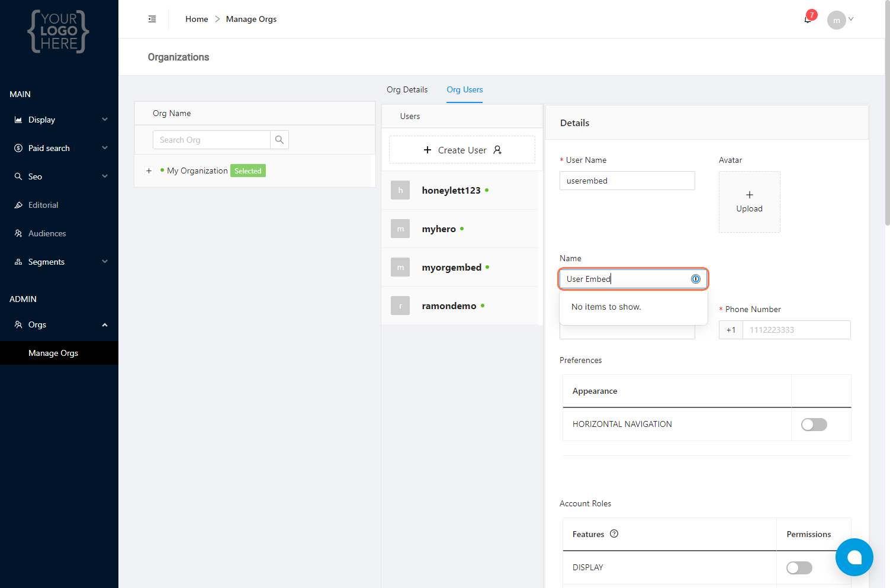This screenshot has width=890, height=588.
Task: Click the honeylett123 user avatar
Action: (400, 190)
